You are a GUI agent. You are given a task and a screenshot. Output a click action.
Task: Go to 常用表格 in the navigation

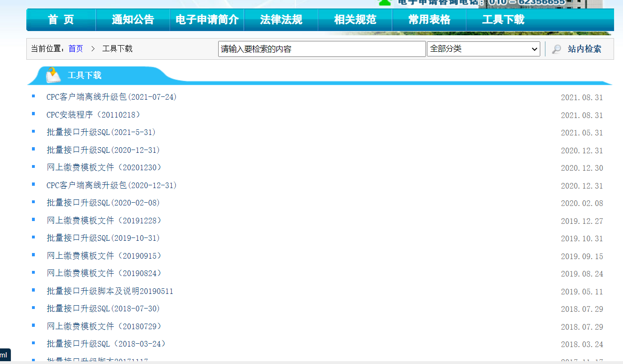point(429,20)
